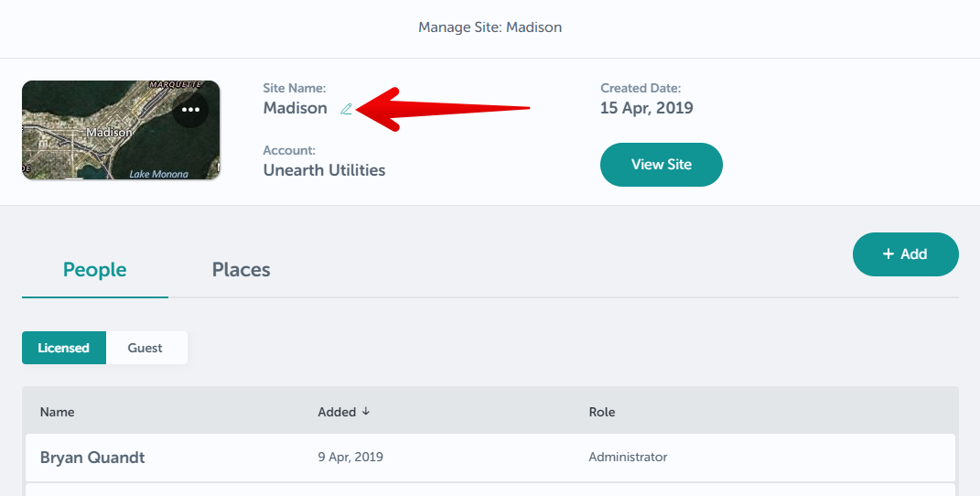
Task: Toggle the user list to Guest
Action: click(145, 348)
